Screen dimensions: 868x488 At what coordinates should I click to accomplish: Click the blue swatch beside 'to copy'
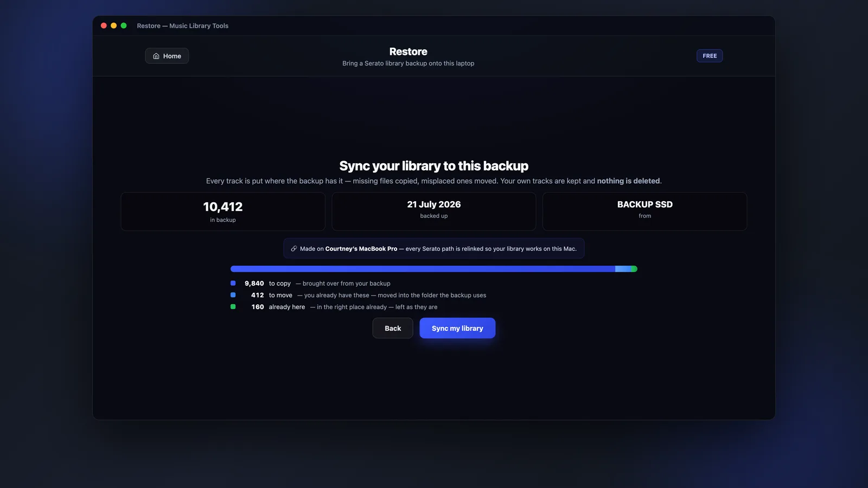click(x=233, y=283)
